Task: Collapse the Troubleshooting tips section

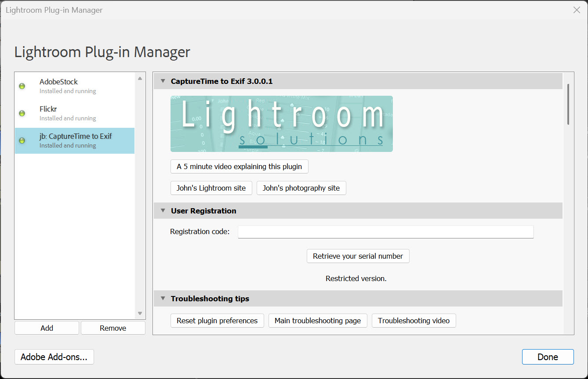Action: pyautogui.click(x=163, y=299)
